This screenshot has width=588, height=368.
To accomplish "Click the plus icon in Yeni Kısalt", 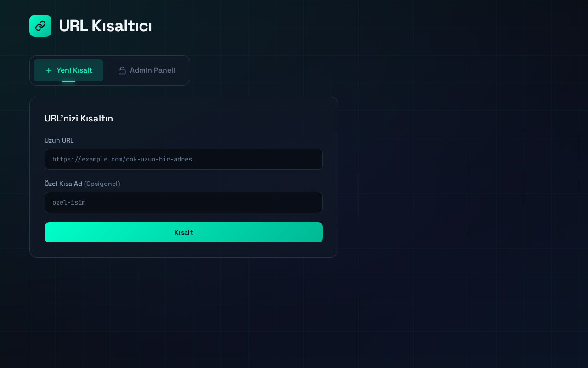I will pyautogui.click(x=49, y=70).
